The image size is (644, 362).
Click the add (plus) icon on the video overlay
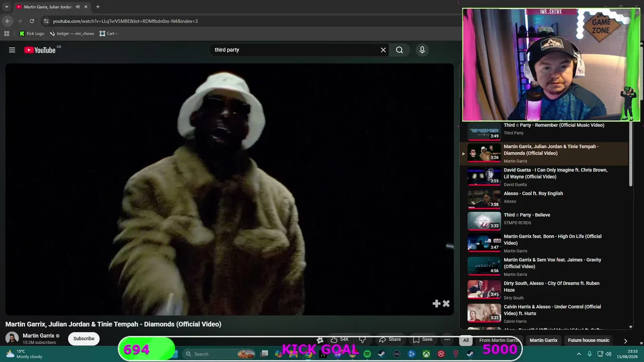click(437, 303)
